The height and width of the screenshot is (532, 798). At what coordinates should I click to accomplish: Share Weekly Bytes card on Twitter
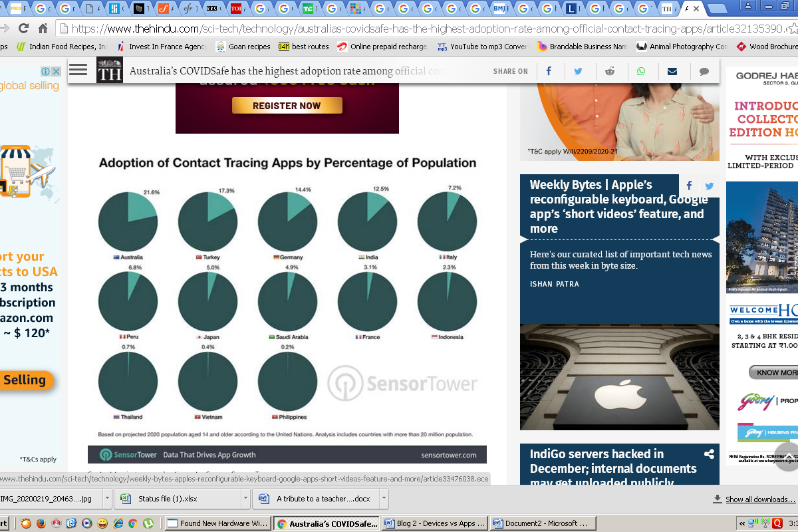coord(710,186)
